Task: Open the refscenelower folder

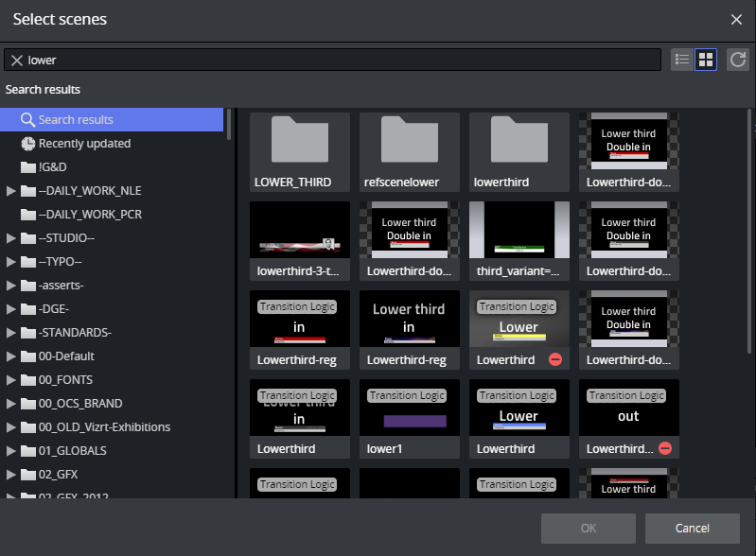Action: pos(410,142)
